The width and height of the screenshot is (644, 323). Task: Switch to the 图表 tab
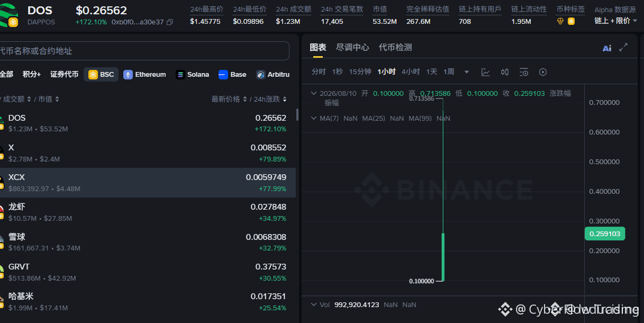[318, 47]
